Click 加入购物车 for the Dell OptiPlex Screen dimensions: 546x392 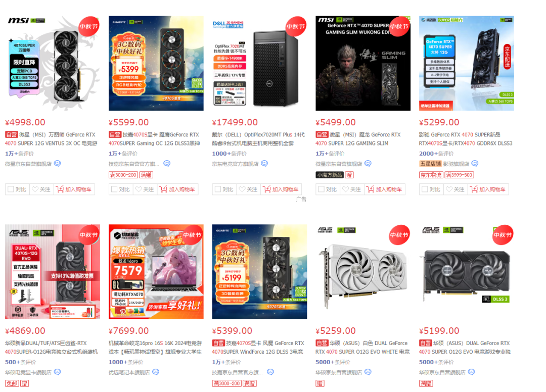point(281,189)
